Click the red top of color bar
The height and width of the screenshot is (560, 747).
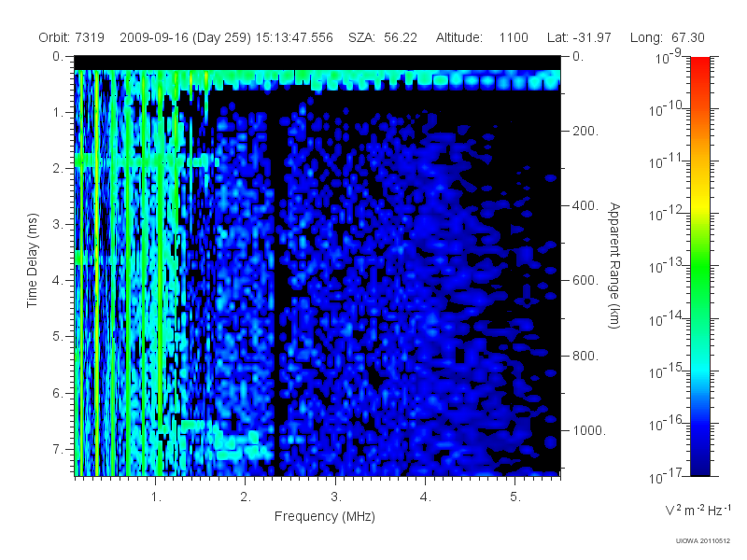(699, 64)
